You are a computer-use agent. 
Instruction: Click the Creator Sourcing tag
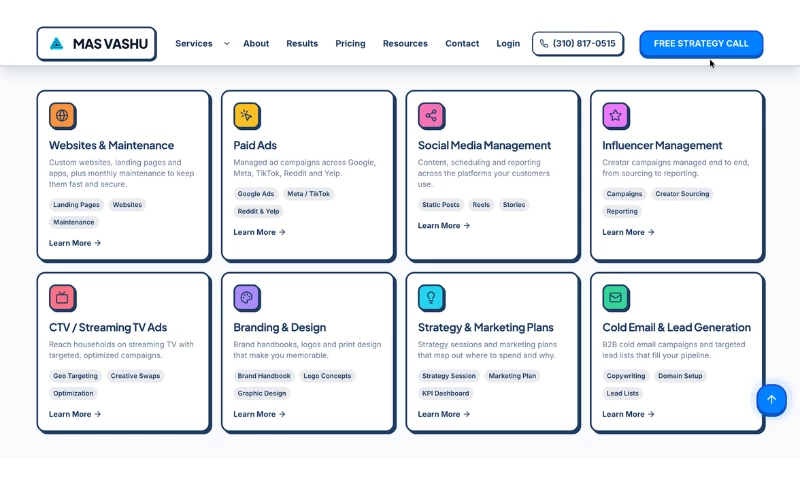[x=682, y=194]
